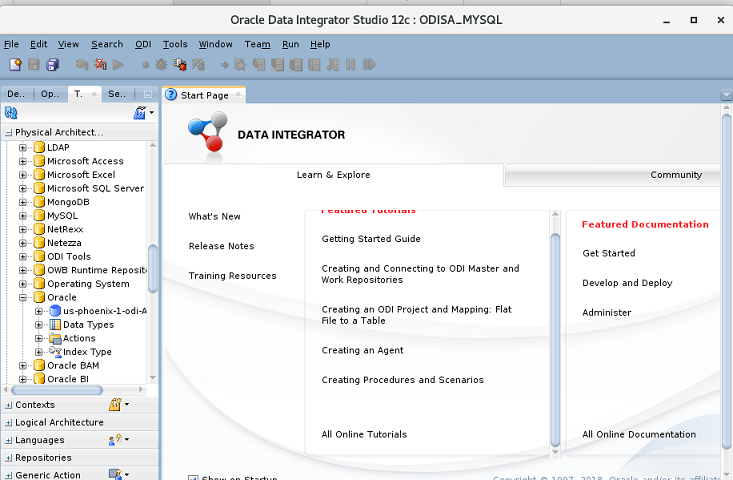The height and width of the screenshot is (480, 733).
Task: Click the small right-arrow debug icon
Action: (225, 65)
